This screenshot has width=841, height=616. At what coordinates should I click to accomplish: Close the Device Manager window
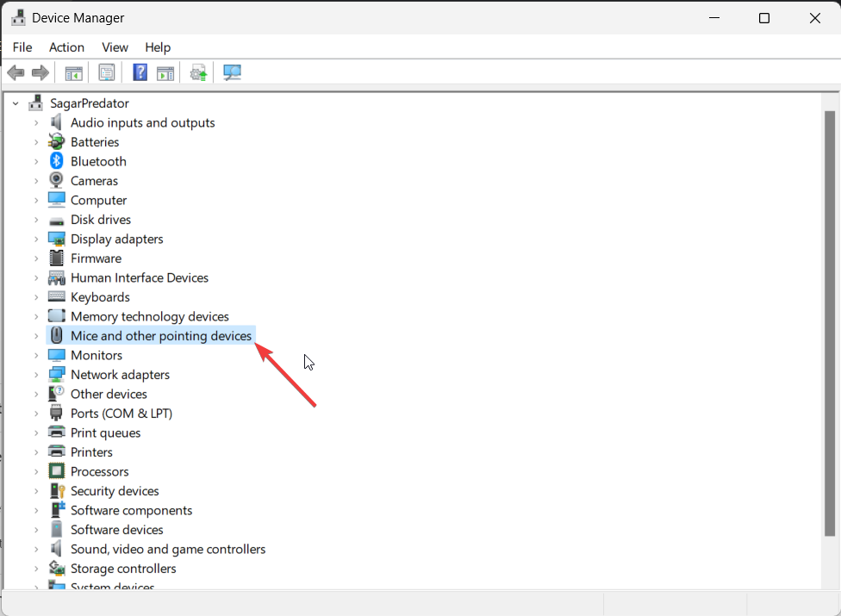[815, 18]
